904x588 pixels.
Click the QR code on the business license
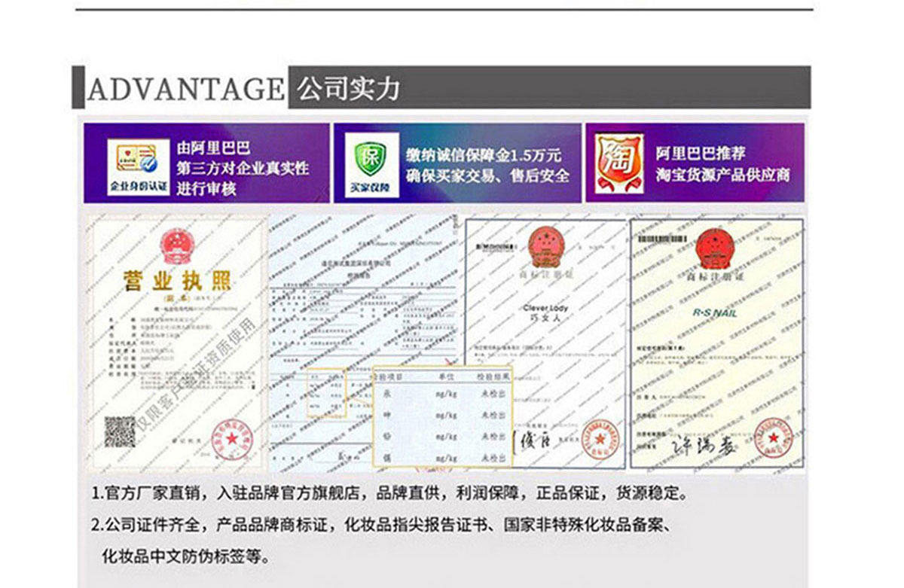pyautogui.click(x=120, y=431)
